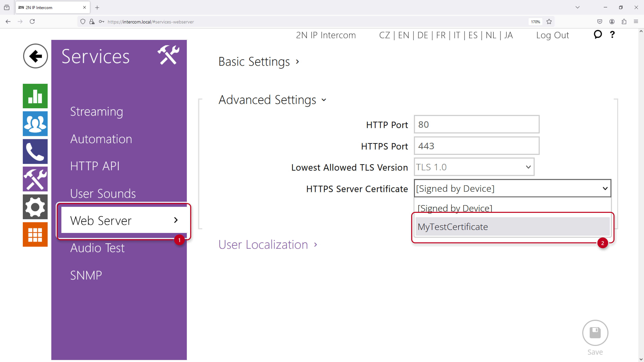
Task: Open the Lowest Allowed TLS Version dropdown
Action: click(x=474, y=167)
